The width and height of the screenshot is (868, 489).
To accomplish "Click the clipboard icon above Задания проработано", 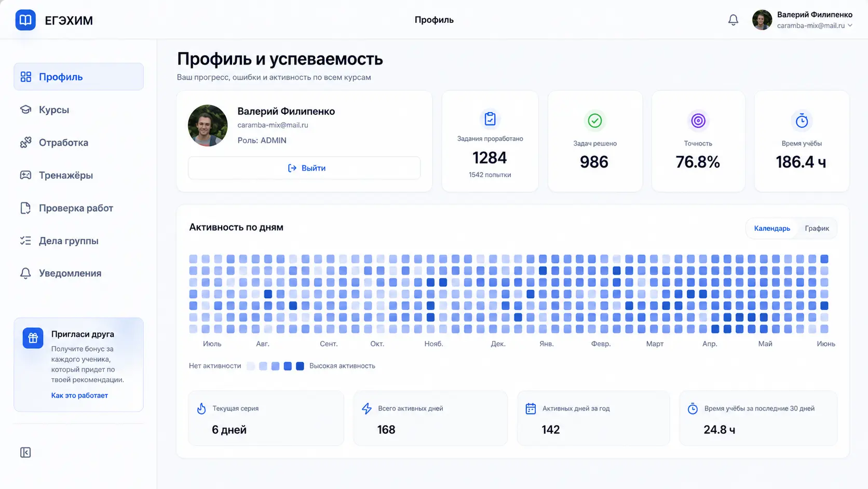I will 490,119.
